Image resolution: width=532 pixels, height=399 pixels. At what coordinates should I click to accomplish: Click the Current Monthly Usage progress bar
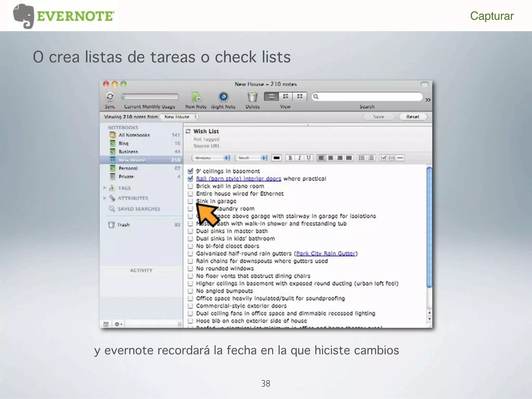150,97
